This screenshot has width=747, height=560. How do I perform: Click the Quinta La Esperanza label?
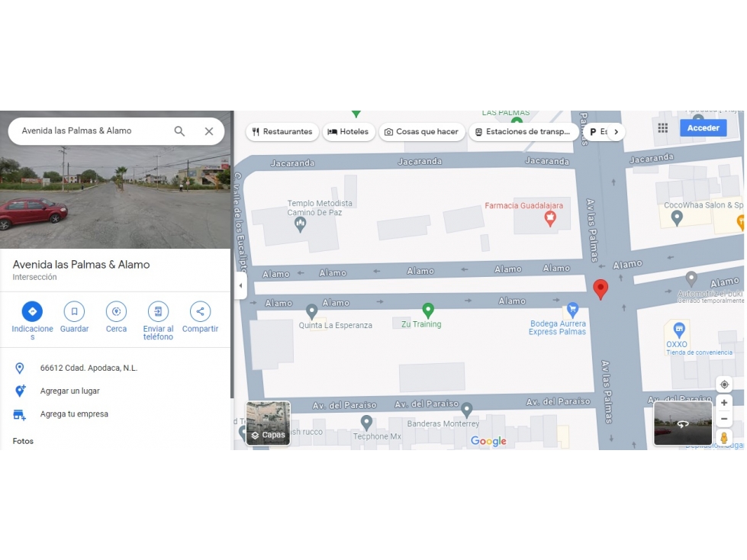[x=336, y=325]
